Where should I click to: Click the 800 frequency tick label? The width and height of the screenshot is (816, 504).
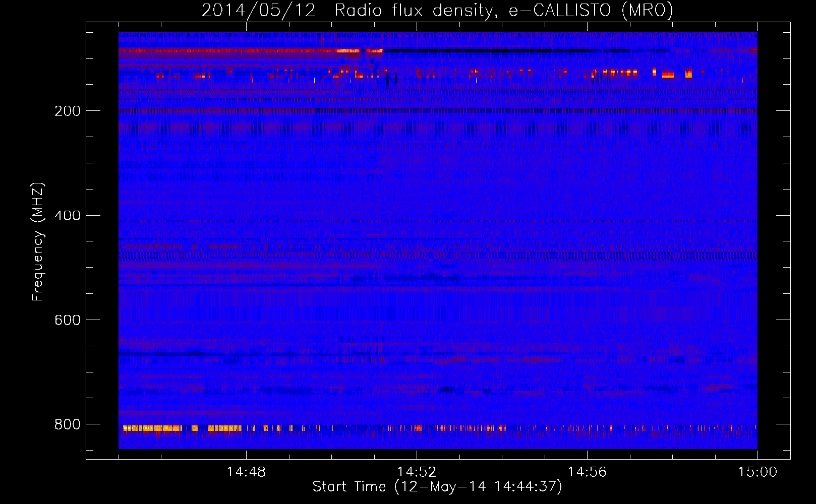[67, 425]
